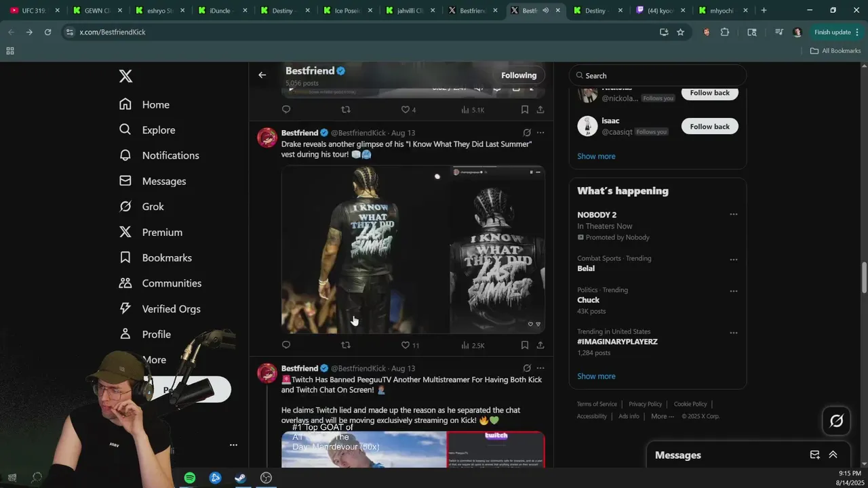Open more options for Belal trend
The height and width of the screenshot is (488, 868).
click(733, 260)
